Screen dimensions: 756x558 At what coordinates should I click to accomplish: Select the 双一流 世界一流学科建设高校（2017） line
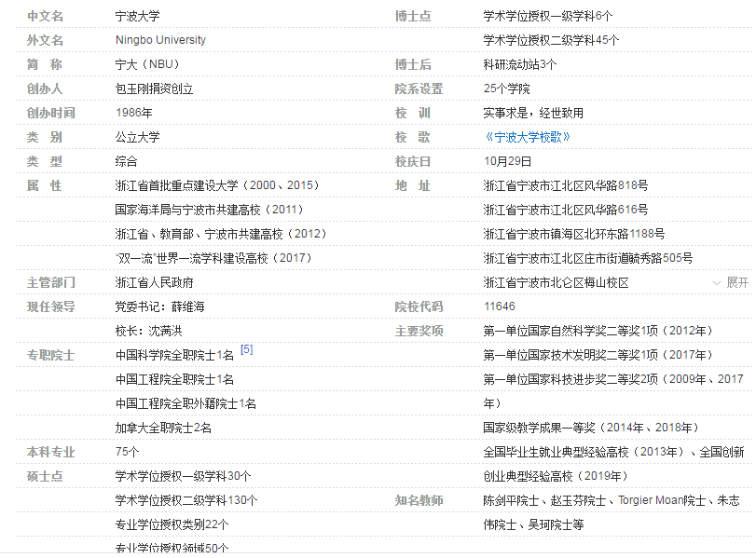tap(213, 258)
